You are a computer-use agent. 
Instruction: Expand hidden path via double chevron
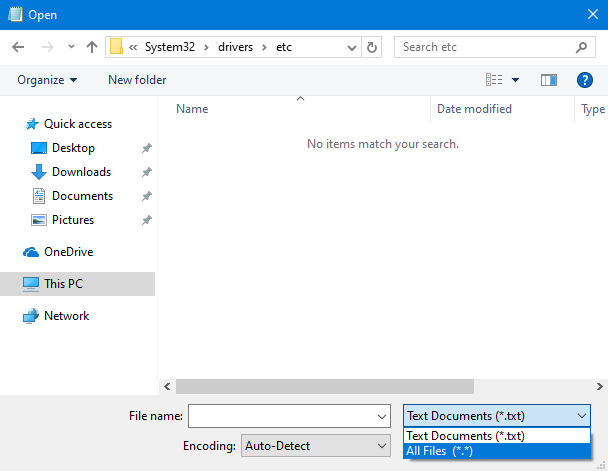[133, 47]
